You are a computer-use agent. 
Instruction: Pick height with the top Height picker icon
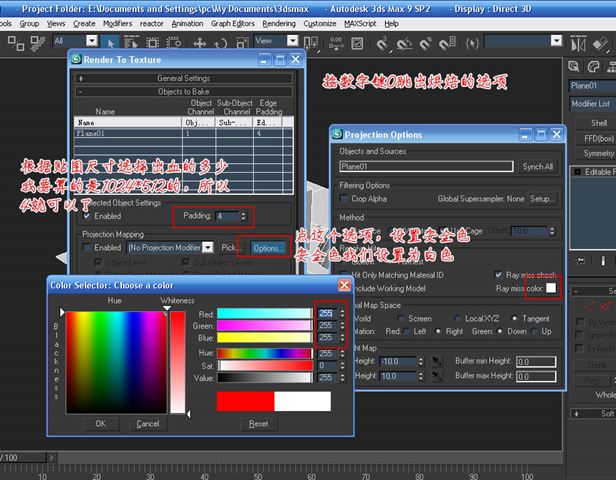(436, 361)
